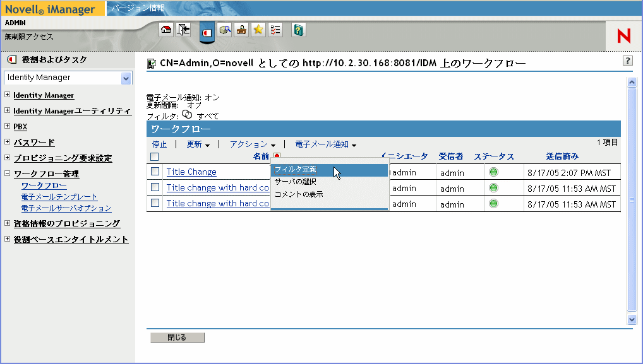
Task: Toggle the select-all checkbox in header
Action: tap(155, 156)
